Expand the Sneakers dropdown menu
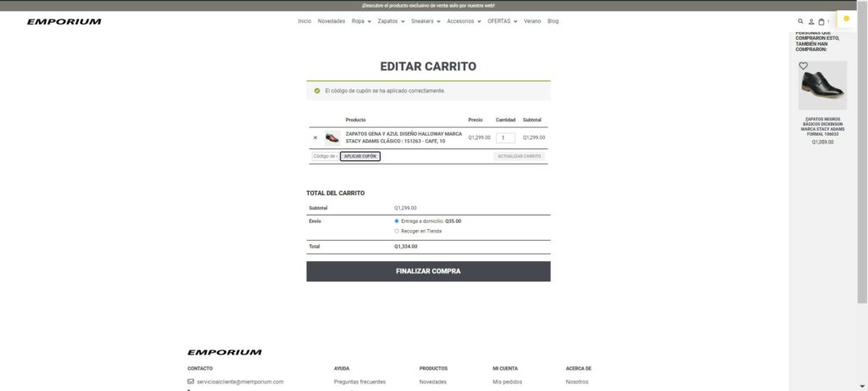Viewport: 868px width, 391px height. click(426, 21)
